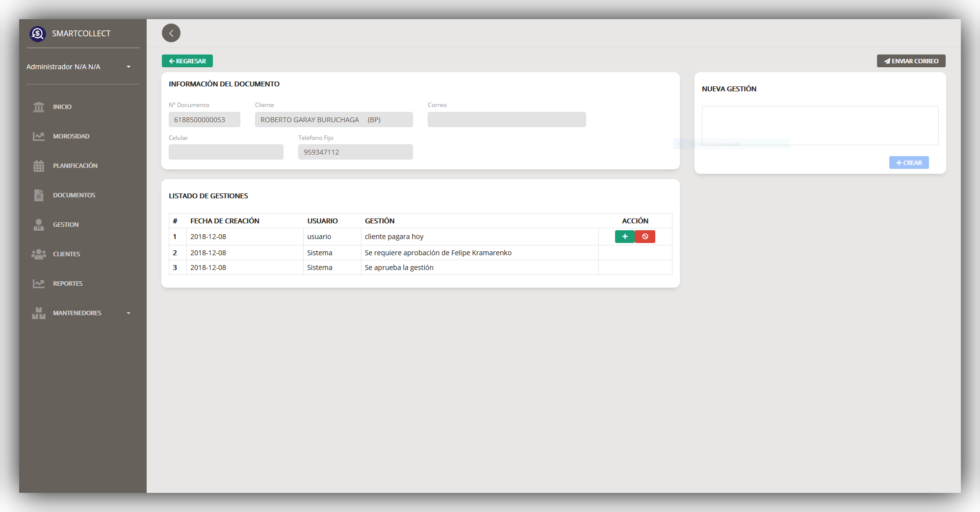
Task: Click the Documentos file icon
Action: point(39,195)
